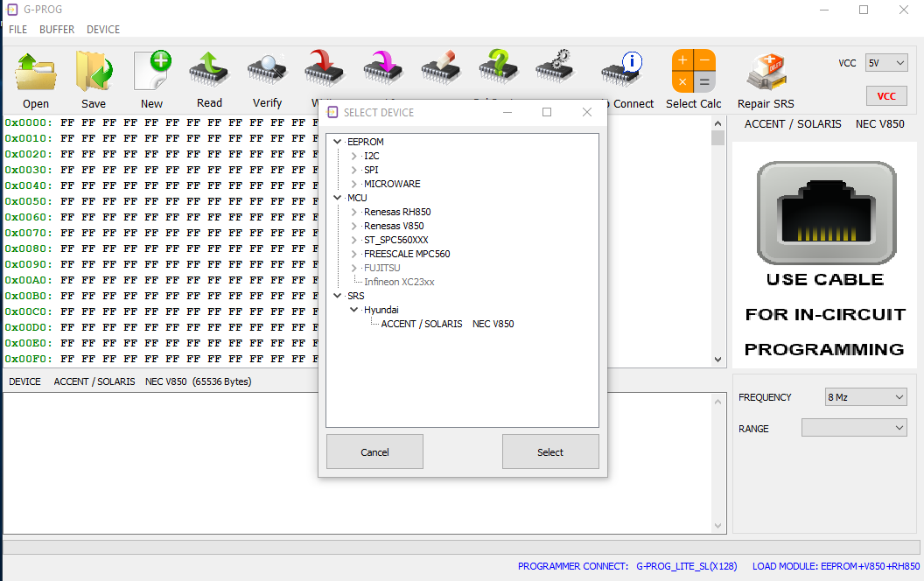The image size is (924, 581).
Task: Click hex viewer scrollbar up arrow
Action: [717, 123]
